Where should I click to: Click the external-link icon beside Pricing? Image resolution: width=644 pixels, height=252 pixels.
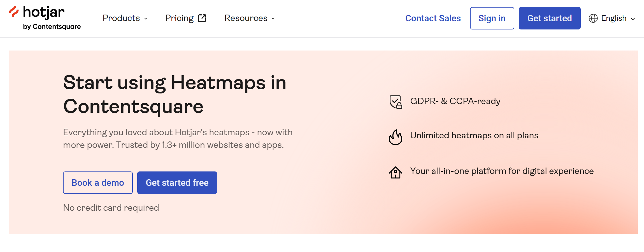point(202,18)
